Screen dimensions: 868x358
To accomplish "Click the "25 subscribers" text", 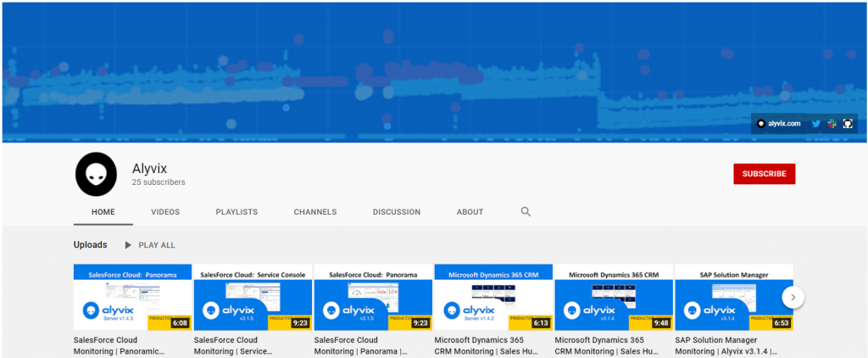I will (159, 182).
